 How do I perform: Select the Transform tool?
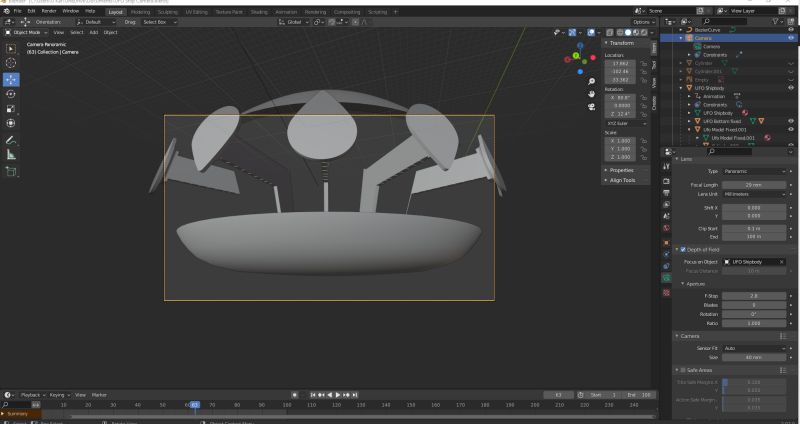click(x=11, y=123)
